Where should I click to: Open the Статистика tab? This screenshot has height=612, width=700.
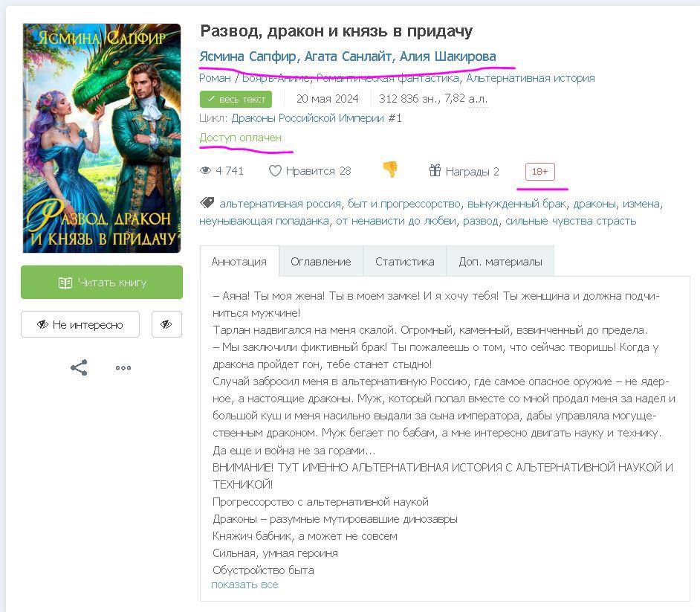404,261
